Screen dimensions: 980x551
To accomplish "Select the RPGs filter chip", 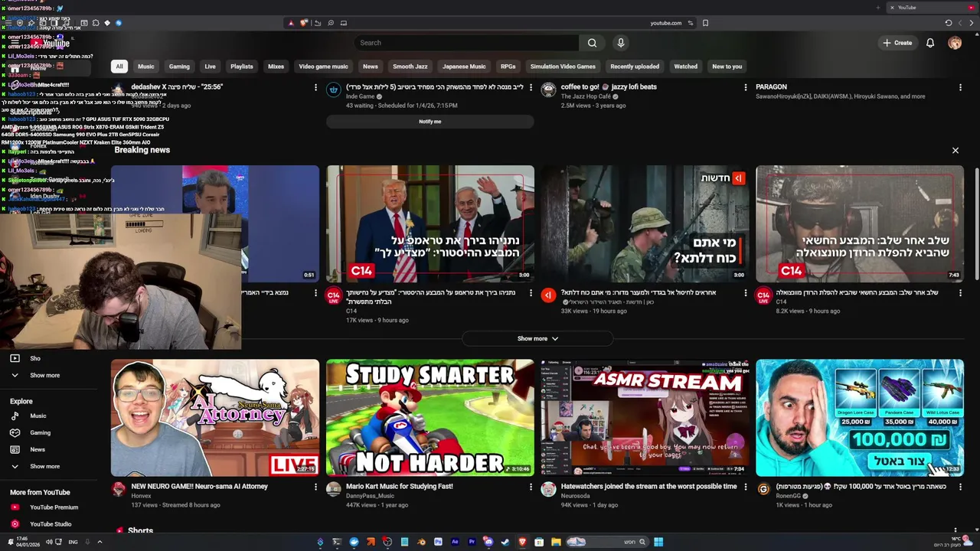I will pos(508,67).
